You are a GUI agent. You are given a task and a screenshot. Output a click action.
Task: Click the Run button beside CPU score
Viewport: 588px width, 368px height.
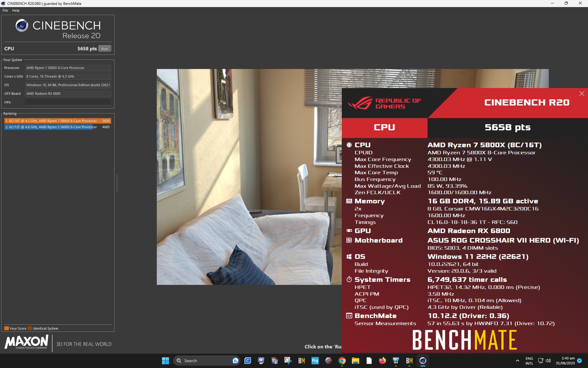point(105,49)
